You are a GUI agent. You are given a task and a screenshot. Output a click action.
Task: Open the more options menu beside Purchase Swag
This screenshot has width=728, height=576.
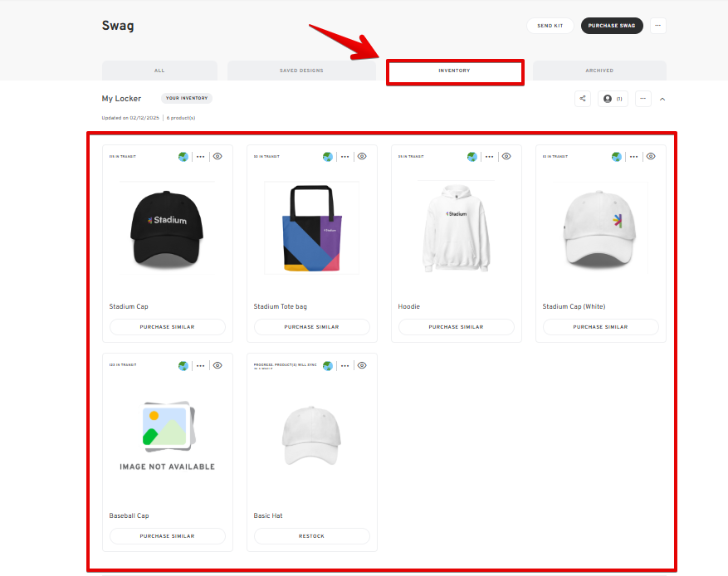658,26
